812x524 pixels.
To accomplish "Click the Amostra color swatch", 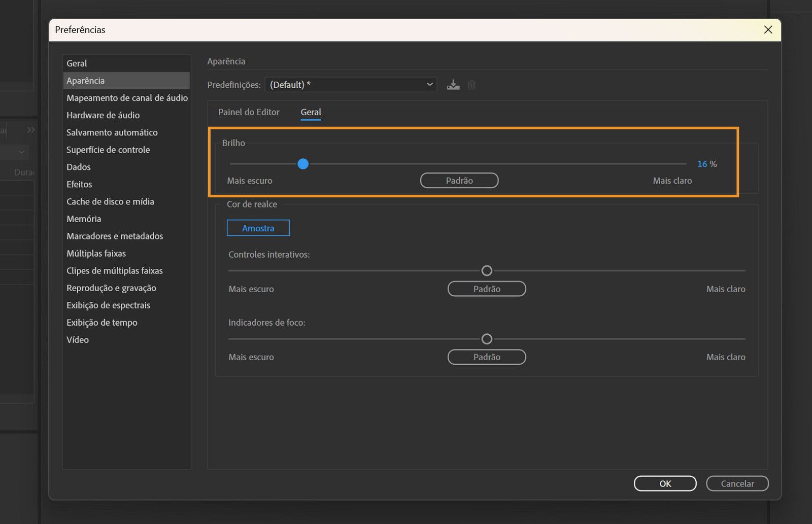I will click(x=258, y=228).
